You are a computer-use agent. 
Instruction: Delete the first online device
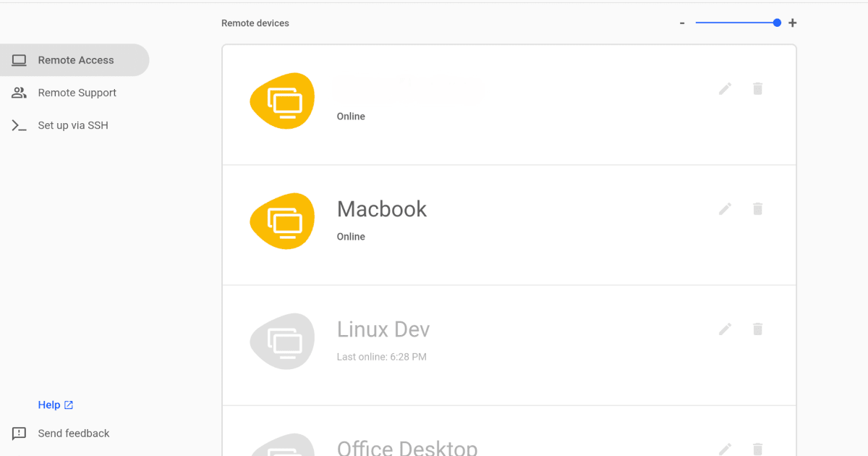tap(757, 88)
